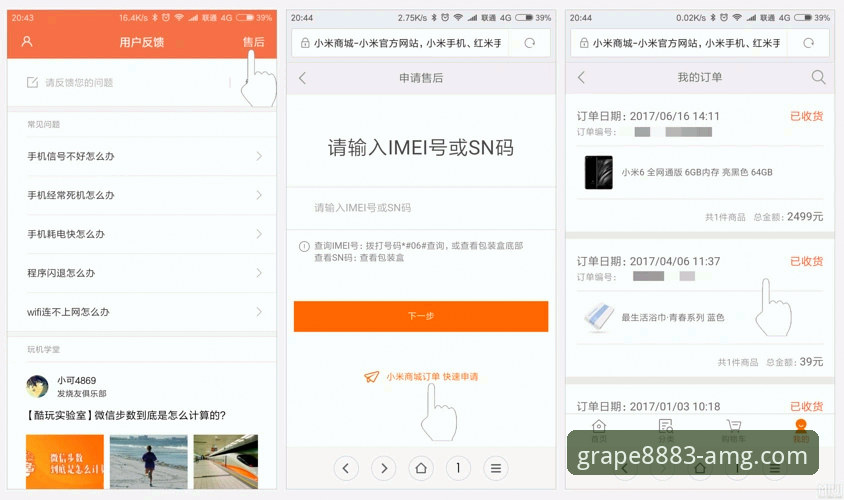The width and height of the screenshot is (844, 500).
Task: Open the browser hamburger menu in the 申请售后 screen toolbar
Action: [496, 468]
